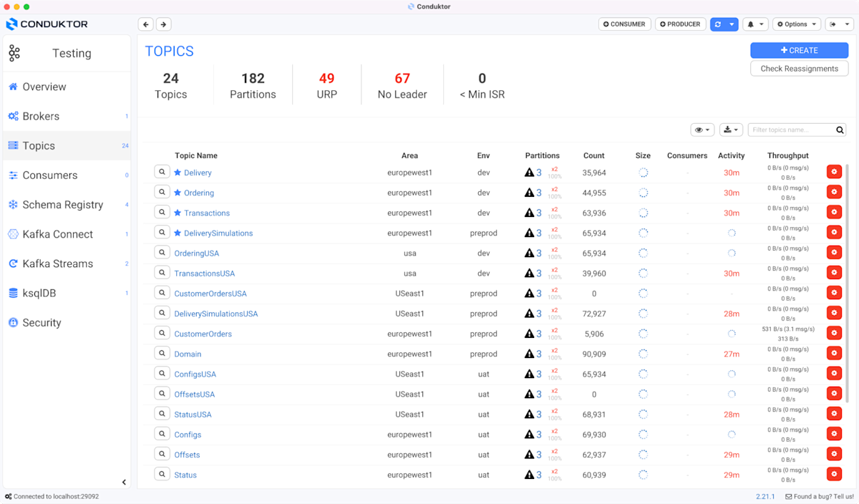This screenshot has height=504, width=859.
Task: Sort by the Topic Name column header
Action: [x=196, y=155]
